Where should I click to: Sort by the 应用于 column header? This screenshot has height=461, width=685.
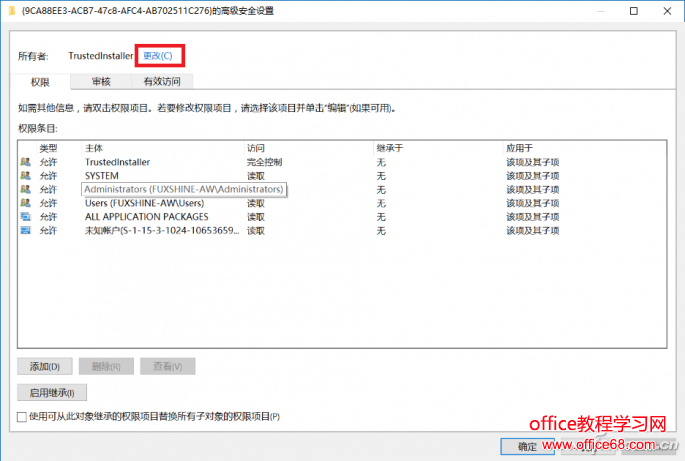tap(519, 148)
